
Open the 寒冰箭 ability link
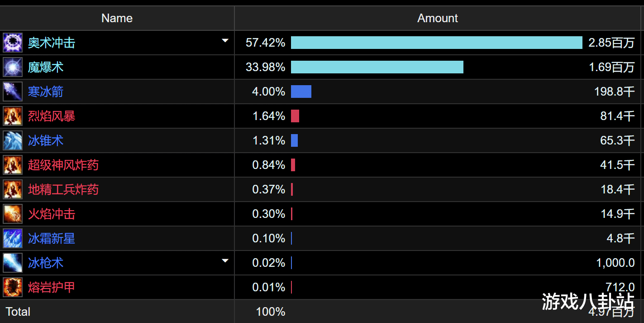tap(46, 92)
